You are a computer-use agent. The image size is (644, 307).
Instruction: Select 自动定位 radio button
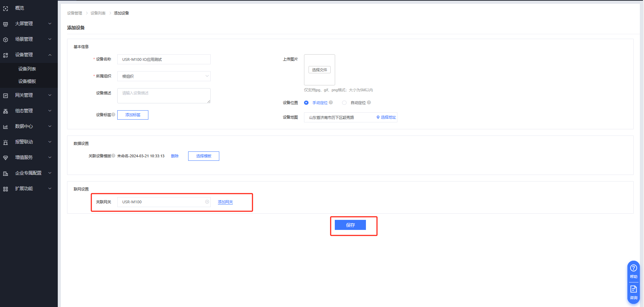pos(344,103)
